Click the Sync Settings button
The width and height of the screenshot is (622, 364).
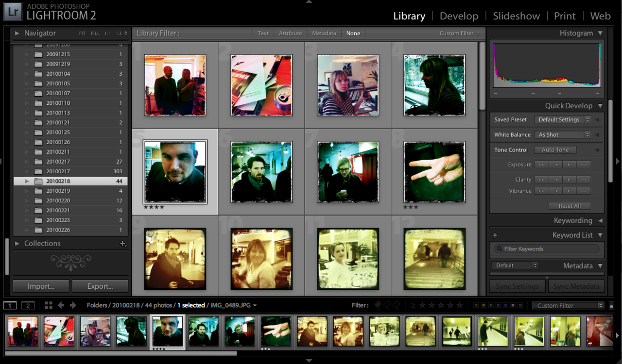(517, 286)
